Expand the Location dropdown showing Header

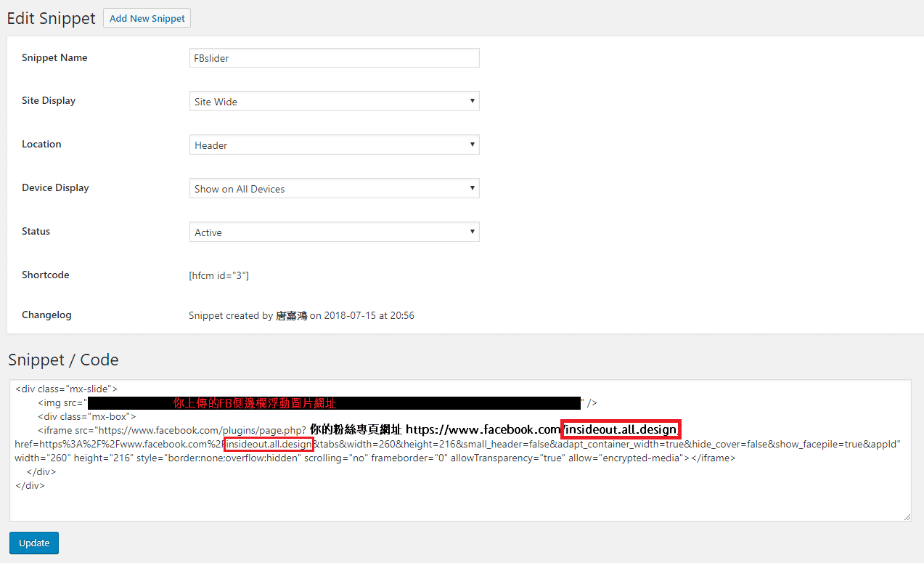click(334, 145)
